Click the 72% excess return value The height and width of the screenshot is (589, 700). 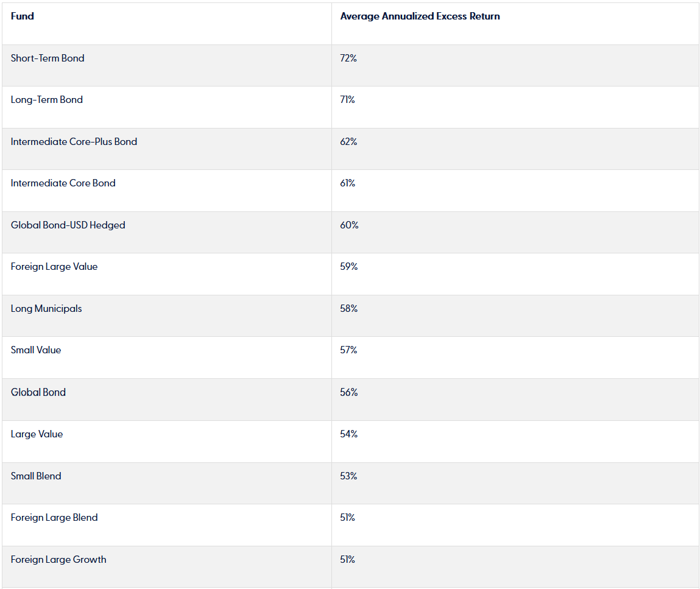(348, 58)
